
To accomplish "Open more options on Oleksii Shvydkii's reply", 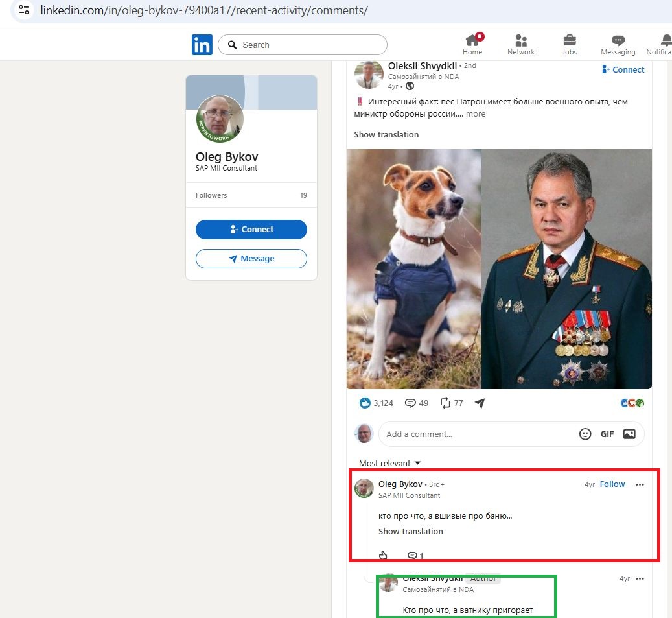I will click(640, 578).
